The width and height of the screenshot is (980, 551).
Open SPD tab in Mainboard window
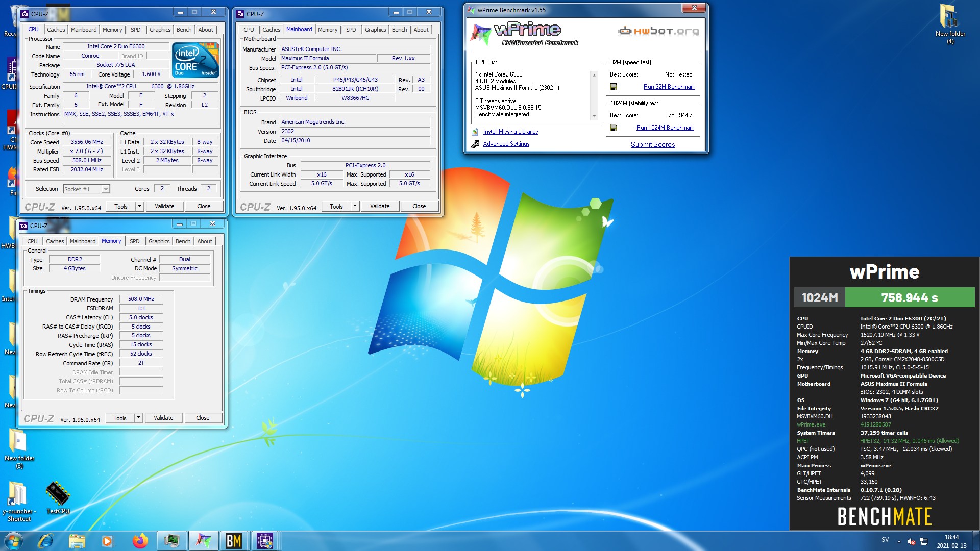tap(351, 30)
